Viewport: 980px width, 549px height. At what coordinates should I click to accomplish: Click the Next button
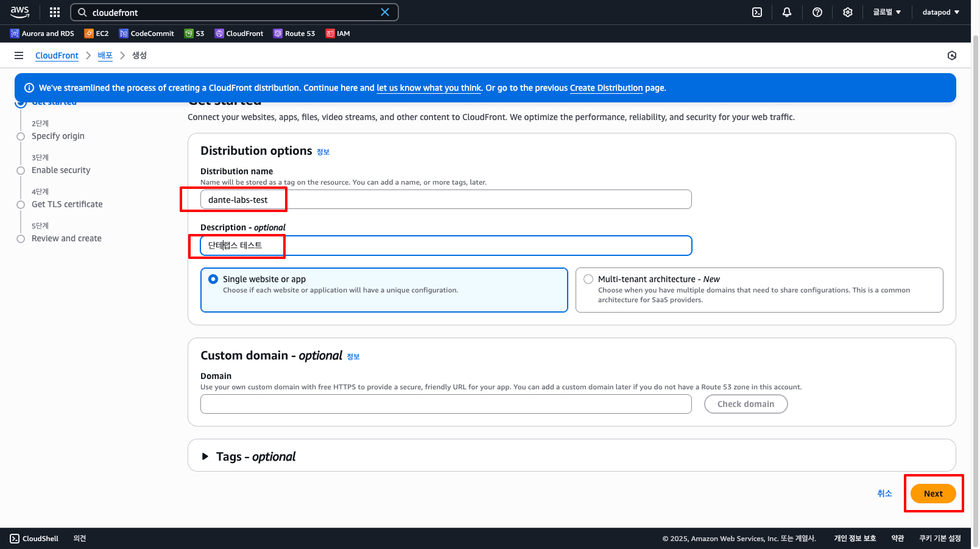(933, 494)
